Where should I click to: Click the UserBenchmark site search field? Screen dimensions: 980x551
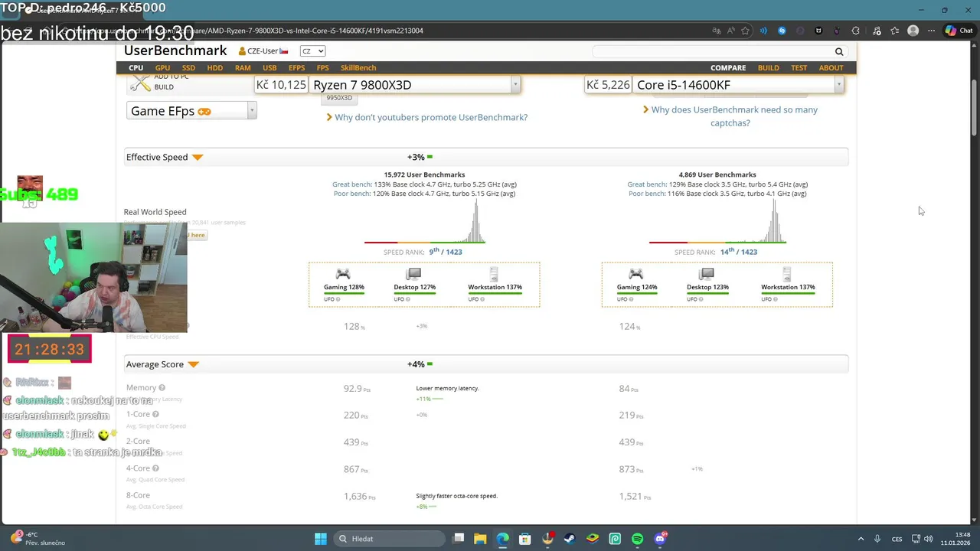tap(712, 51)
